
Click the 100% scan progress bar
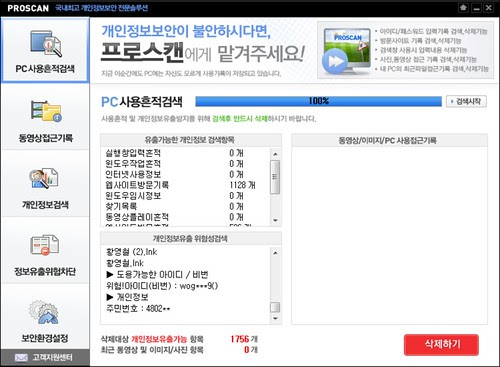[x=318, y=101]
